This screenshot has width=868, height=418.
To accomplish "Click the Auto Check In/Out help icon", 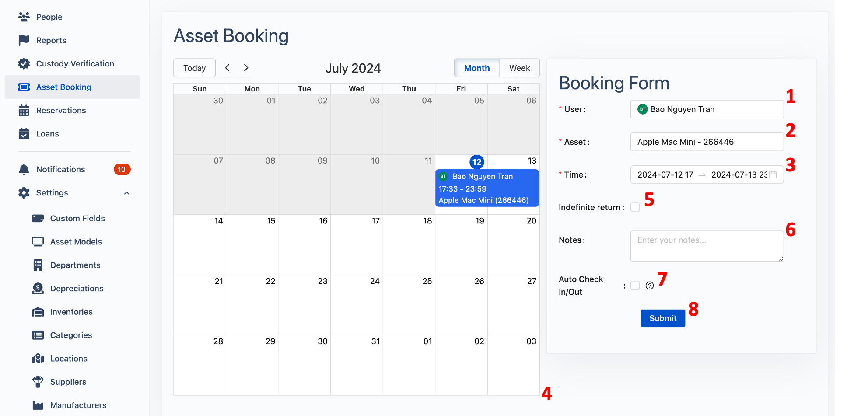I will pyautogui.click(x=650, y=286).
